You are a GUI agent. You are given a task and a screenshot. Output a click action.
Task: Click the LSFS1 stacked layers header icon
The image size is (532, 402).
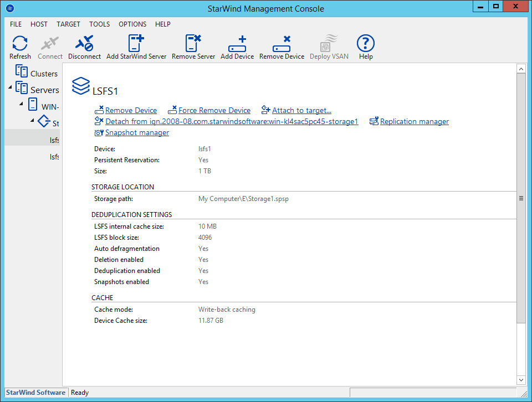coord(81,86)
